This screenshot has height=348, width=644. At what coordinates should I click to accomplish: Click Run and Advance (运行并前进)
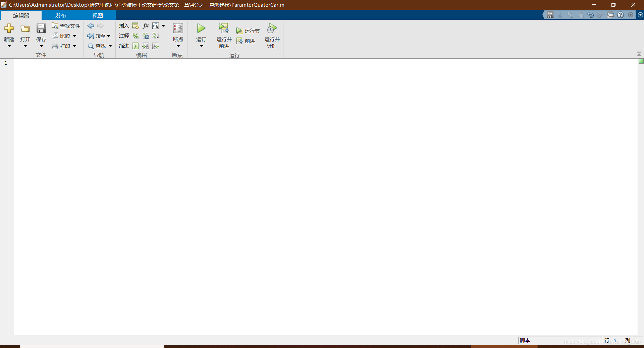tap(224, 36)
